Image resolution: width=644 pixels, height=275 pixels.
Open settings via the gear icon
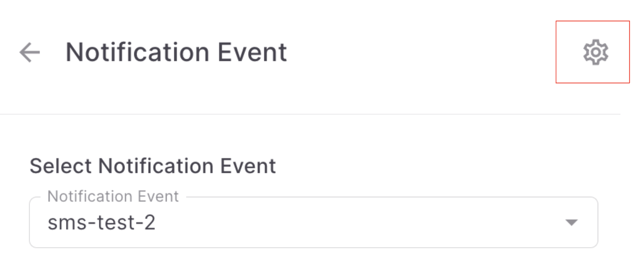point(595,53)
